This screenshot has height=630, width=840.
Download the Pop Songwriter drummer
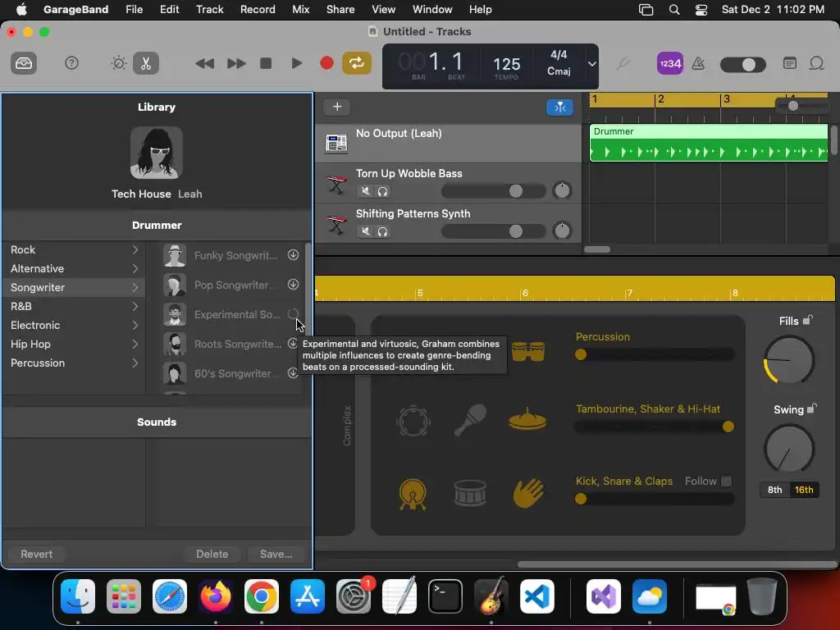click(293, 285)
